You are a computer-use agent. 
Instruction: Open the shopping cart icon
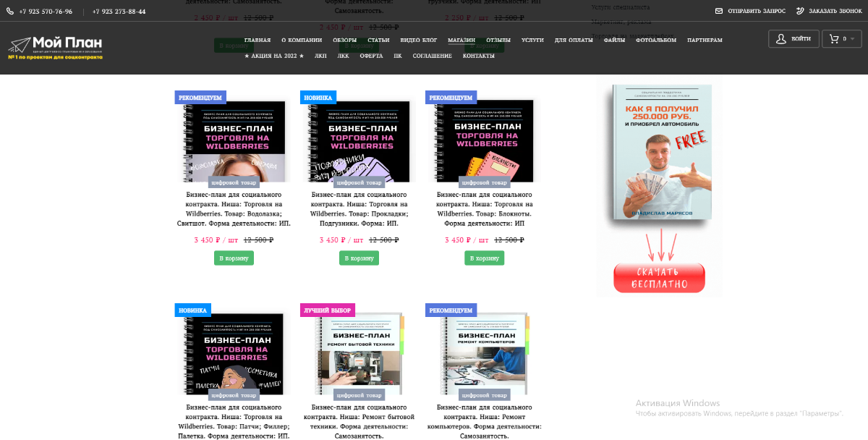[834, 39]
